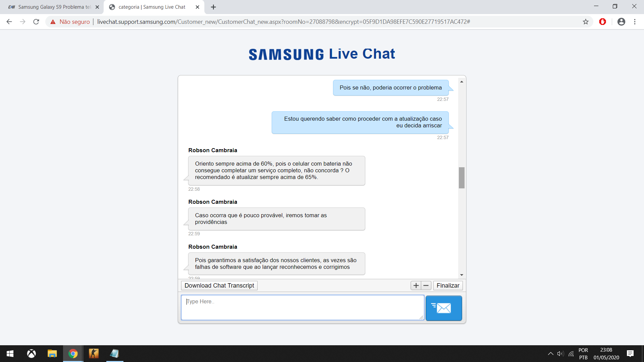The image size is (644, 362).
Task: Open the clock showing 23:08
Action: coord(606,354)
